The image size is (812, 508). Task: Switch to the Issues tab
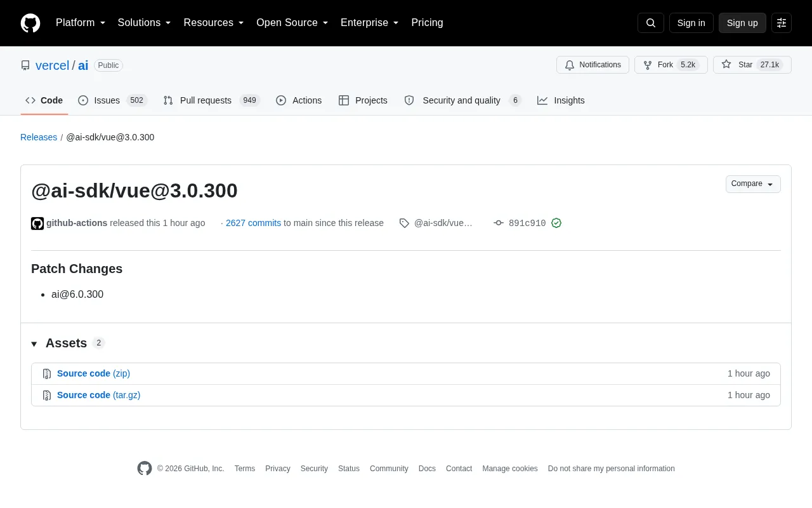[113, 100]
